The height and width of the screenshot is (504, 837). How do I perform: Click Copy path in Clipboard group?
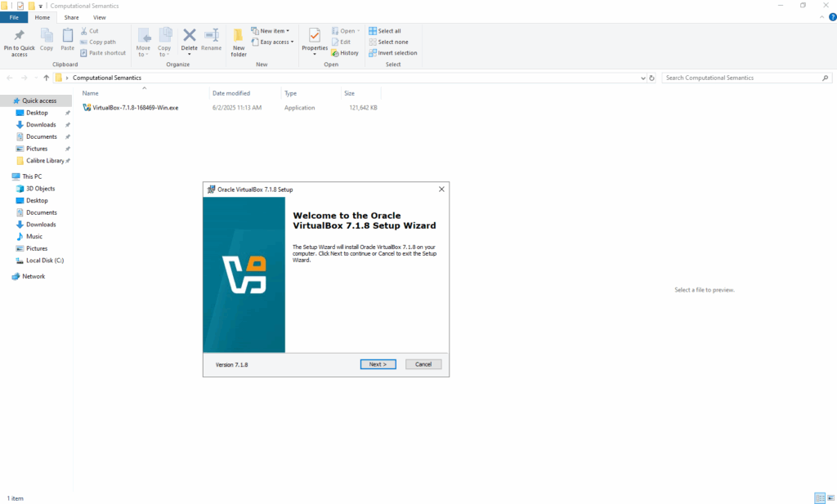tap(98, 42)
